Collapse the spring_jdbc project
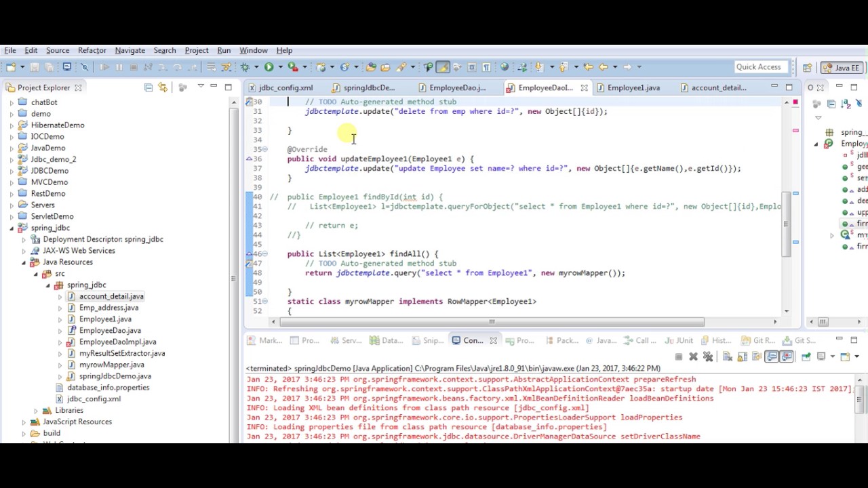Screen dimensions: 868x488 [12, 228]
